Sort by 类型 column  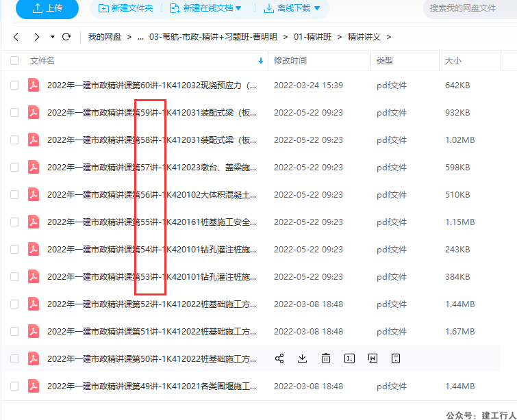[x=384, y=61]
